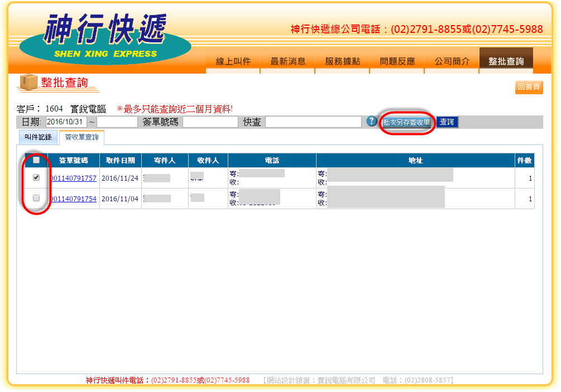This screenshot has height=392, width=561.
Task: Open the 服務據點 navigation item
Action: [x=342, y=61]
